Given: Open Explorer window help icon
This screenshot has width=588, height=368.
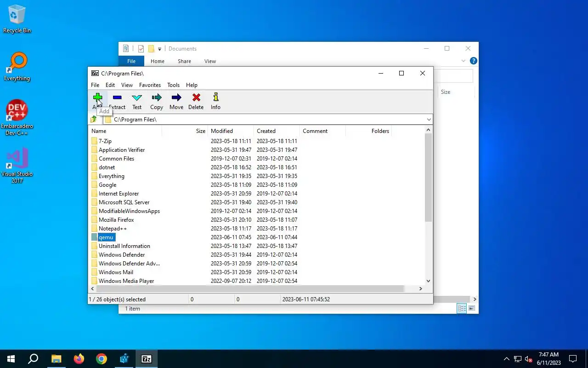Looking at the screenshot, I should click(x=474, y=61).
